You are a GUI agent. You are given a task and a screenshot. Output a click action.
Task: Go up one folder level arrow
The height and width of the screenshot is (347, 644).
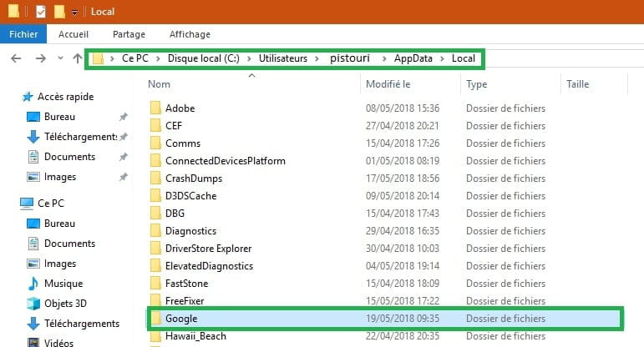[77, 58]
